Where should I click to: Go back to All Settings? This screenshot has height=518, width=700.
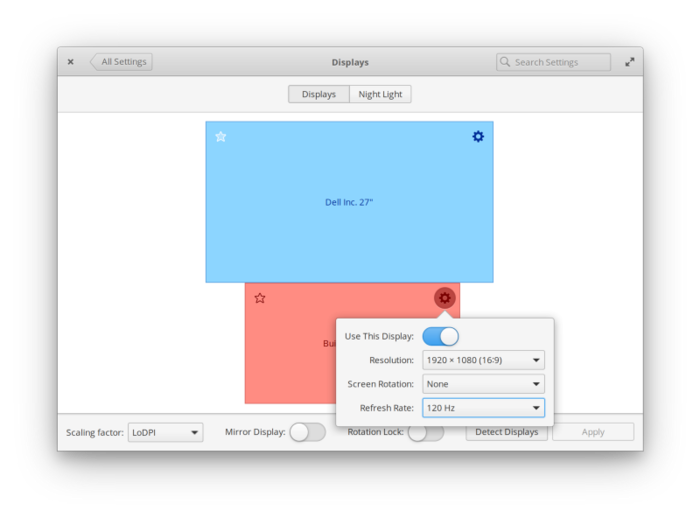coord(121,62)
